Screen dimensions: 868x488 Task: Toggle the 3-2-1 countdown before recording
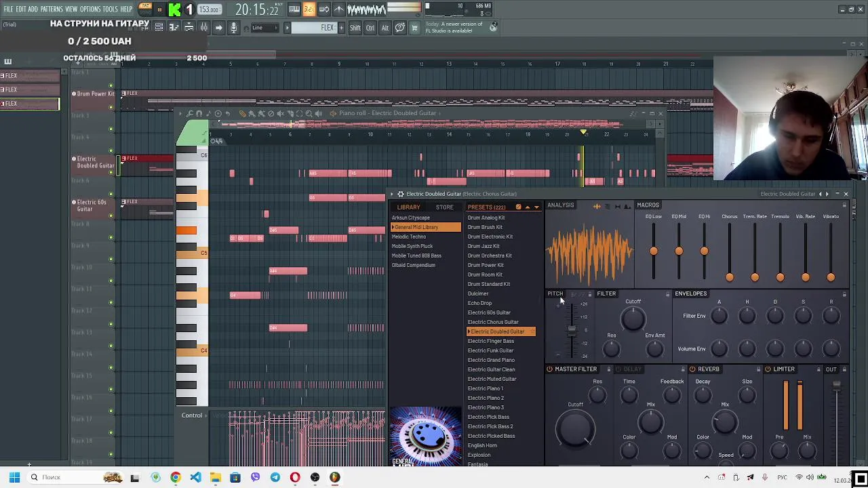coord(309,9)
